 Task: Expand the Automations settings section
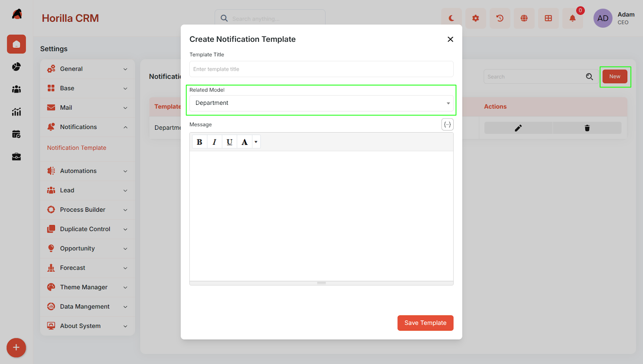(x=88, y=171)
